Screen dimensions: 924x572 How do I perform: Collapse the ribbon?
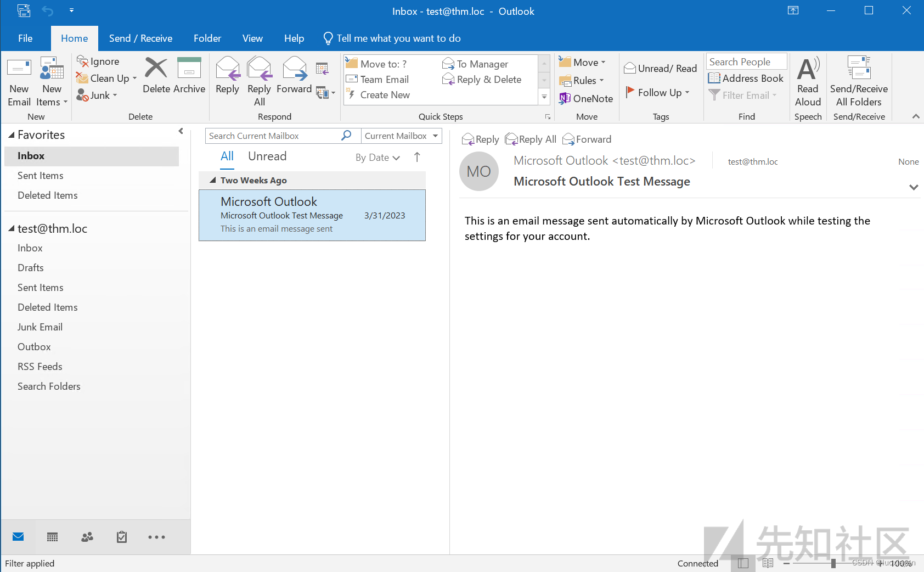coord(915,116)
